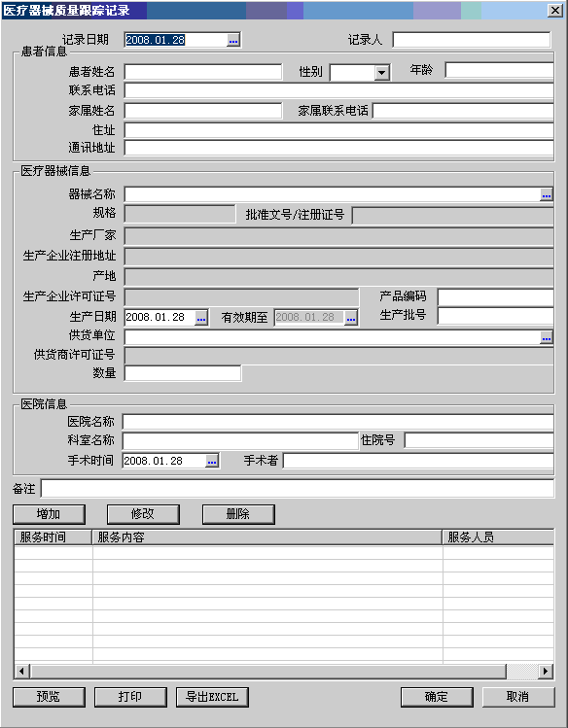This screenshot has width=568, height=728.
Task: Cancel with the 取消 button
Action: point(518,697)
